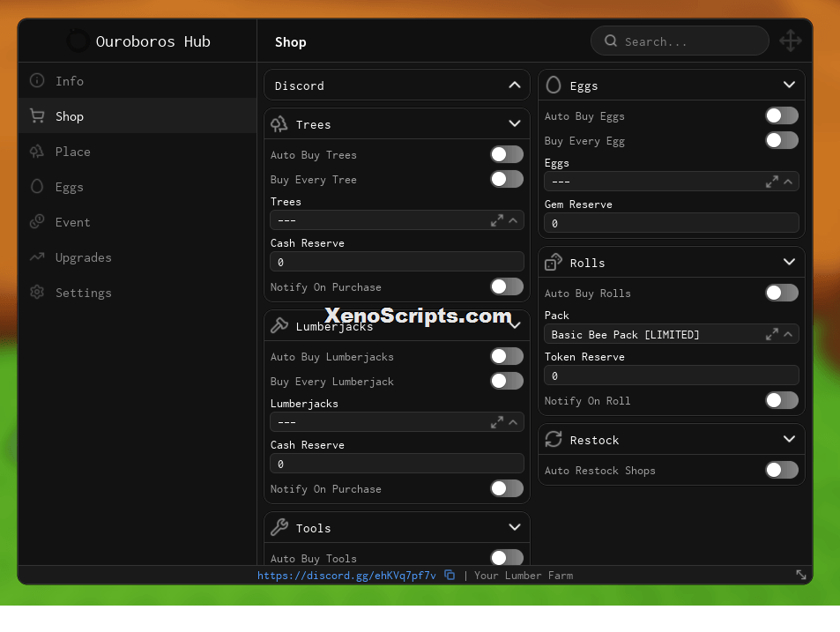Screen dimensions: 840x632
Task: Switch to the Event tab
Action: [138, 222]
